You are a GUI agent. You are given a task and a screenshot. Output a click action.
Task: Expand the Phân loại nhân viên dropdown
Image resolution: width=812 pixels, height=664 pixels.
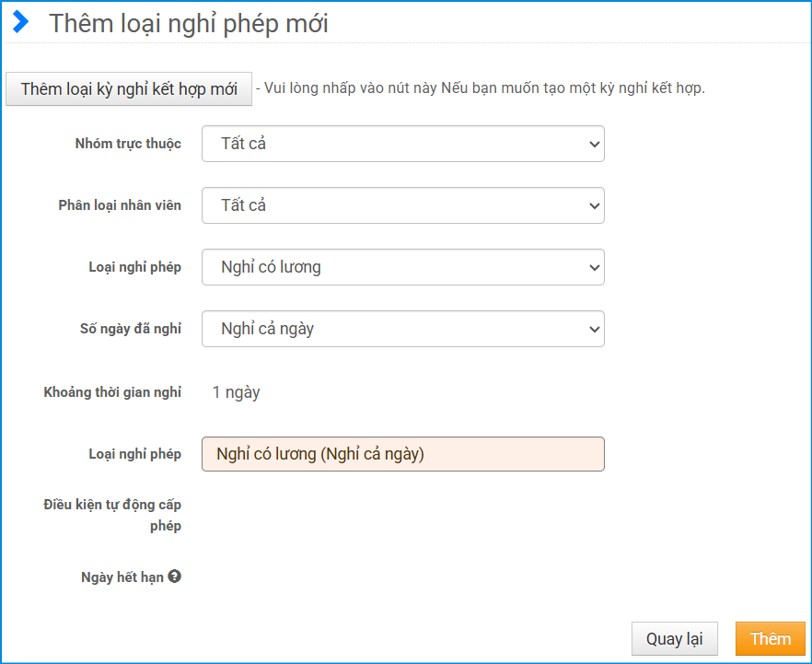coord(402,205)
